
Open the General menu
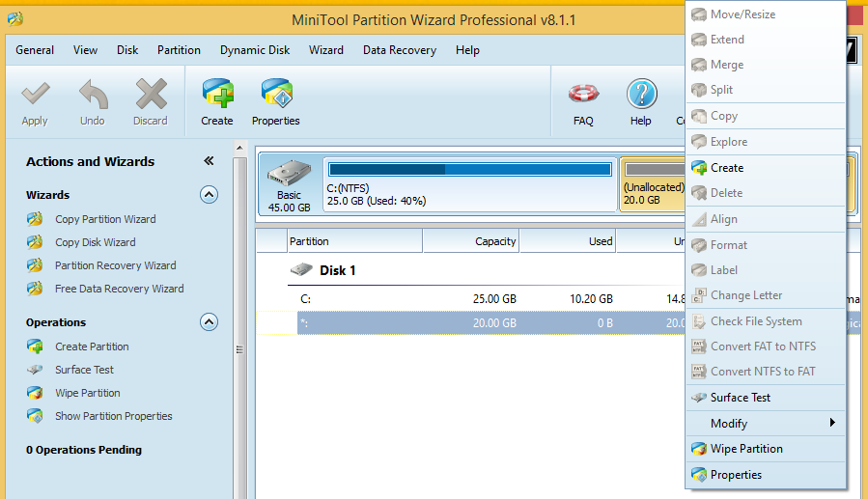35,50
